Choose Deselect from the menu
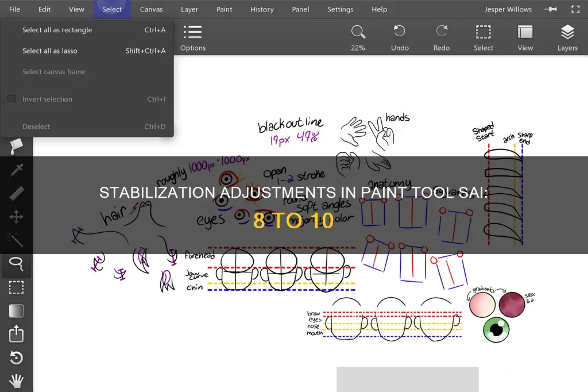This screenshot has width=588, height=392. point(87,126)
